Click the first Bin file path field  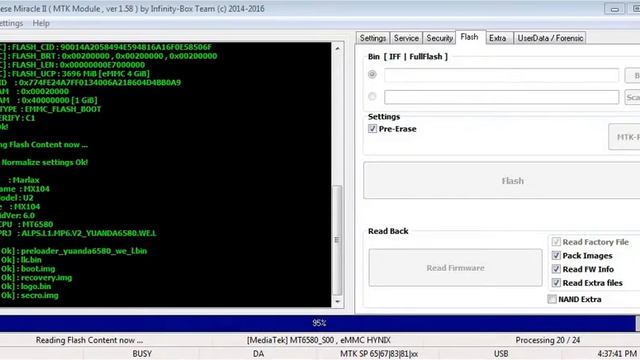pos(501,75)
